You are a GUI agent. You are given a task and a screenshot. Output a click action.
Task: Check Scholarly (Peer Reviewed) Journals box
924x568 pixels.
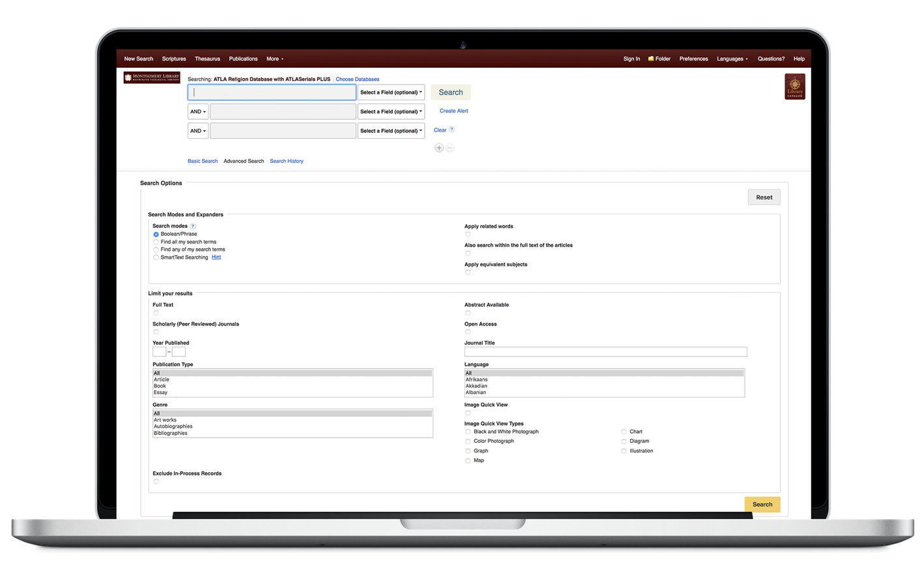pyautogui.click(x=156, y=332)
